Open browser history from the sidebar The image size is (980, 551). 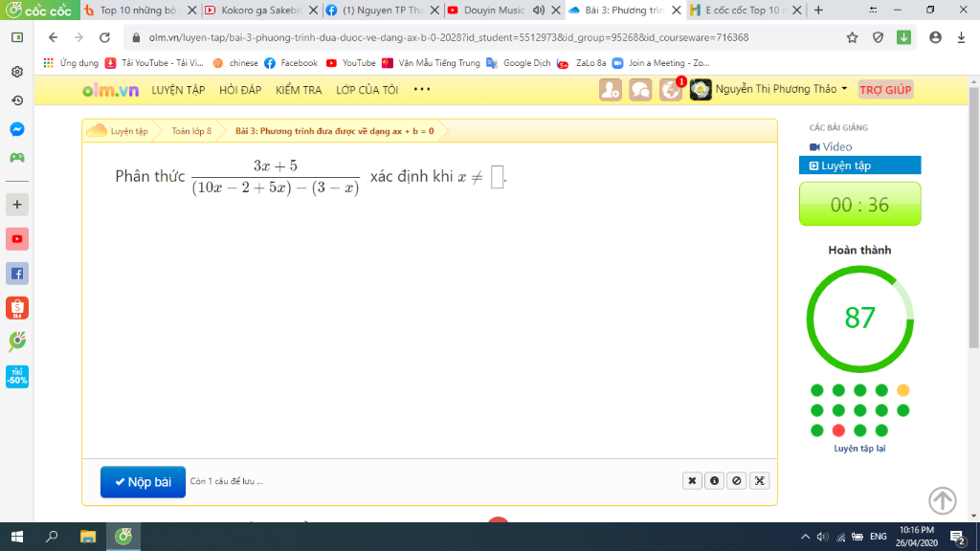point(17,100)
